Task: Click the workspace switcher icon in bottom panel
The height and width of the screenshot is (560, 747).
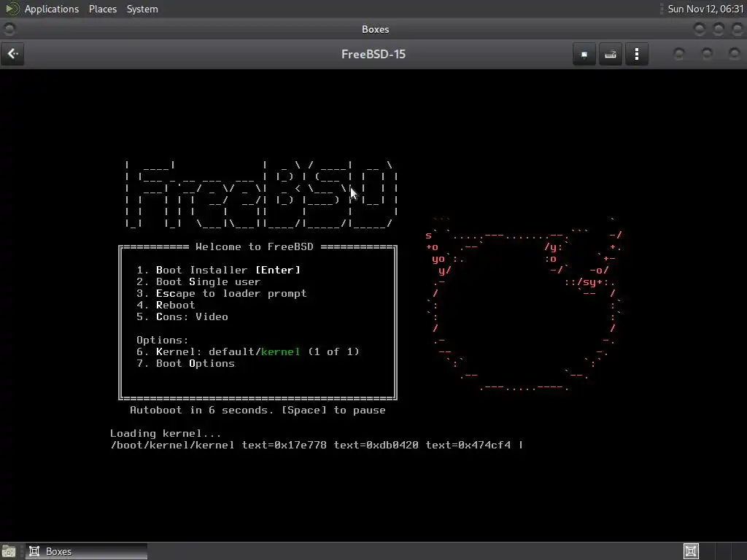Action: [x=691, y=551]
